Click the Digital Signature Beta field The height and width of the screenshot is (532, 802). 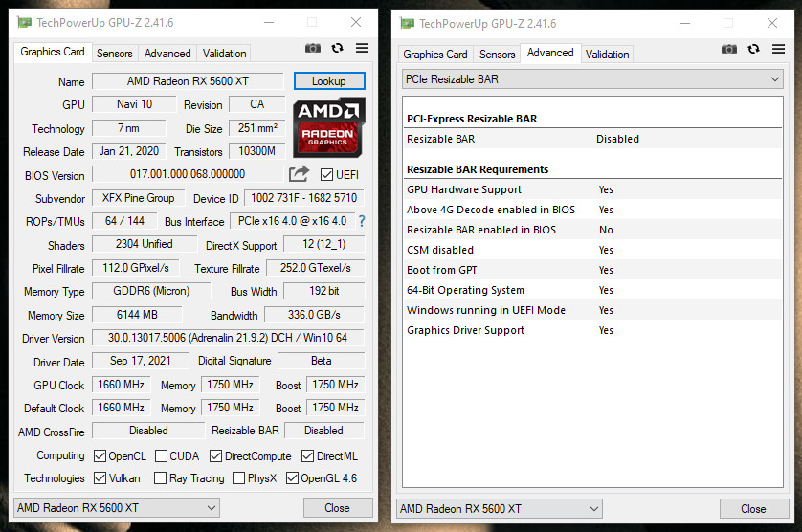[x=322, y=361]
